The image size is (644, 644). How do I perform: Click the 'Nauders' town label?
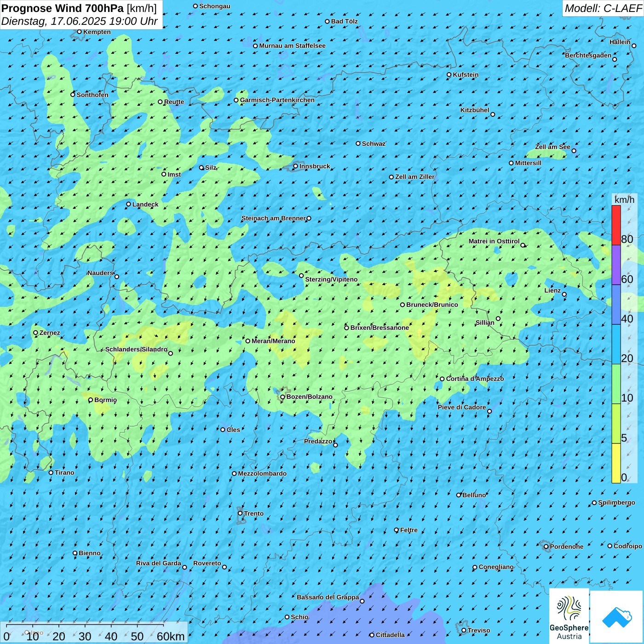point(100,273)
